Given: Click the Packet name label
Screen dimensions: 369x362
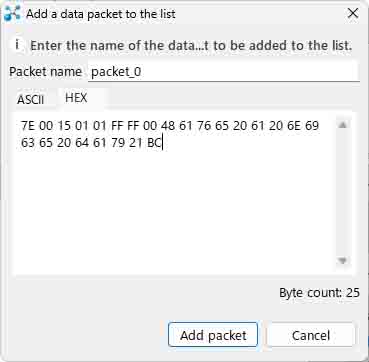Looking at the screenshot, I should 45,72.
